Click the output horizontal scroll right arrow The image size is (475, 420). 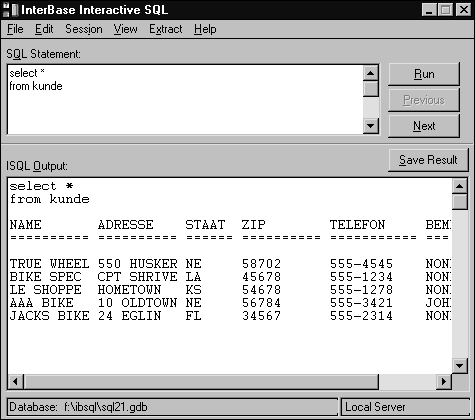coord(444,381)
